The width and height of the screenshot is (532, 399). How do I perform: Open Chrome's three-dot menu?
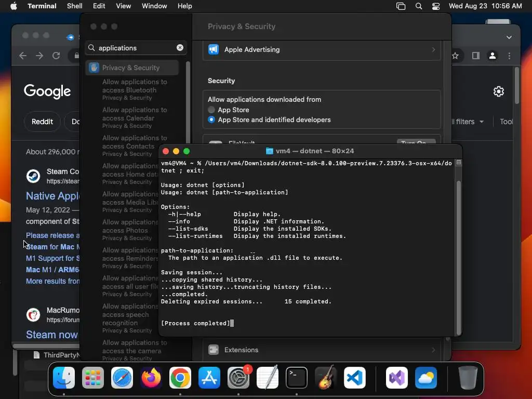point(509,56)
